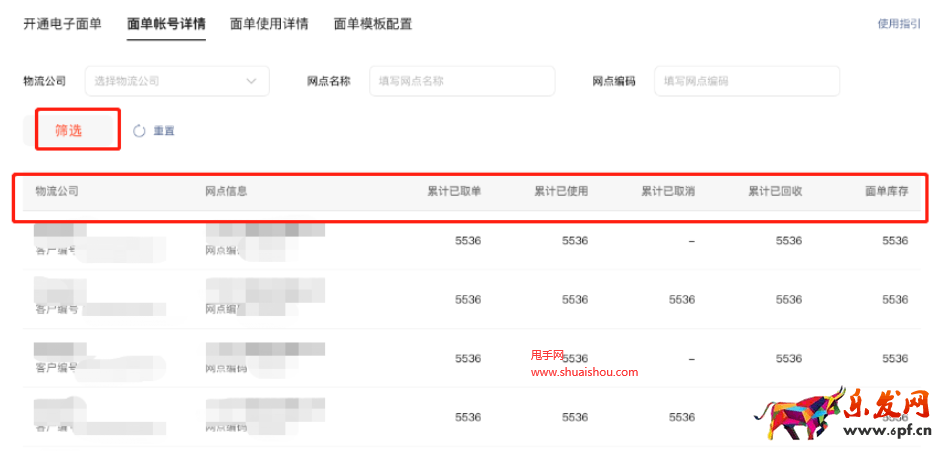Click the reset circular arrow icon
The image size is (942, 451).
click(x=139, y=131)
